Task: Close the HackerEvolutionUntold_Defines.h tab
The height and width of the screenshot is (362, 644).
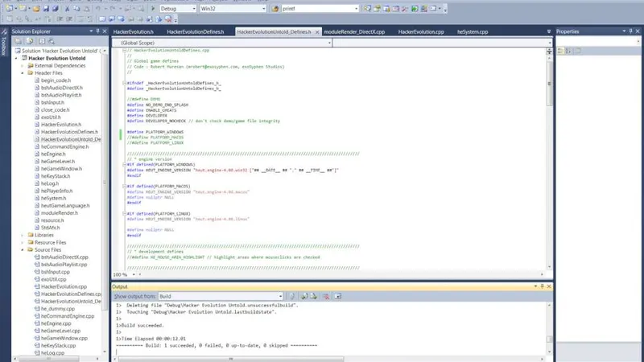Action: click(x=317, y=32)
